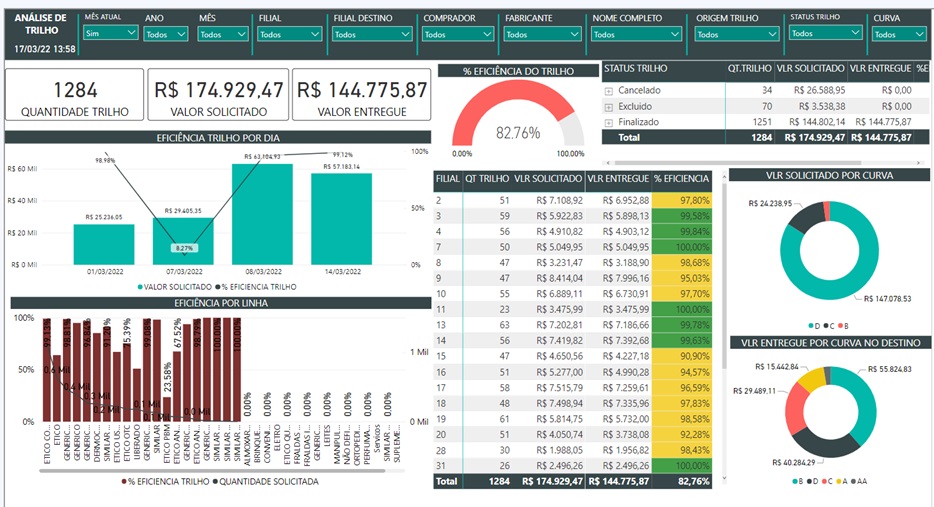
Task: Sort table by % EFICIENCIA column header
Action: point(681,179)
